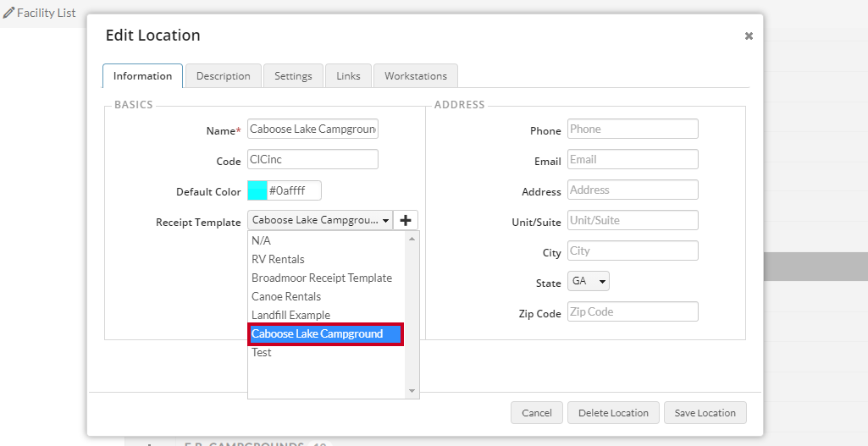Viewport: 868px width, 446px height.
Task: Click the cyan Default Color swatch
Action: pos(257,191)
